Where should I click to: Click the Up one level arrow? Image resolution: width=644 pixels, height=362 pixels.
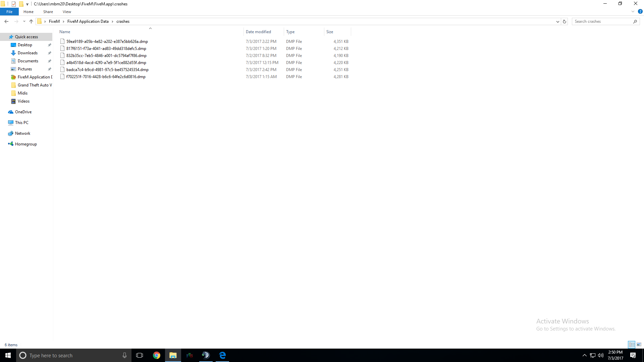click(x=31, y=21)
